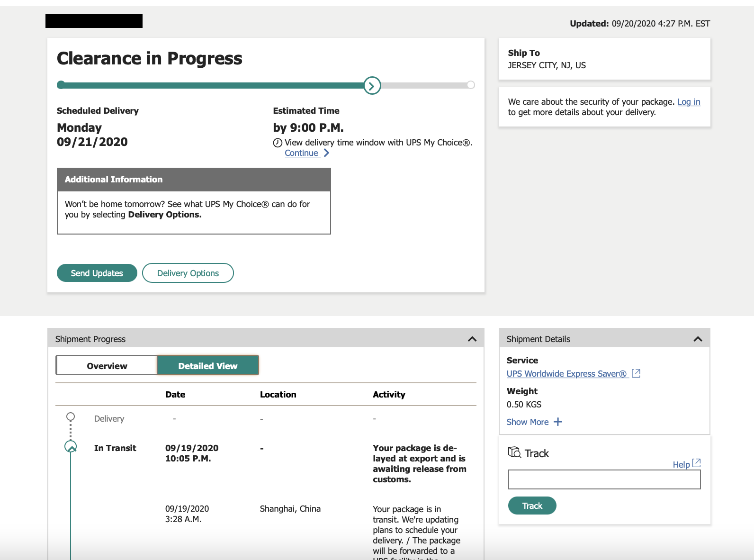Click the tracking number input field
Viewport: 754px width, 560px height.
pyautogui.click(x=604, y=479)
